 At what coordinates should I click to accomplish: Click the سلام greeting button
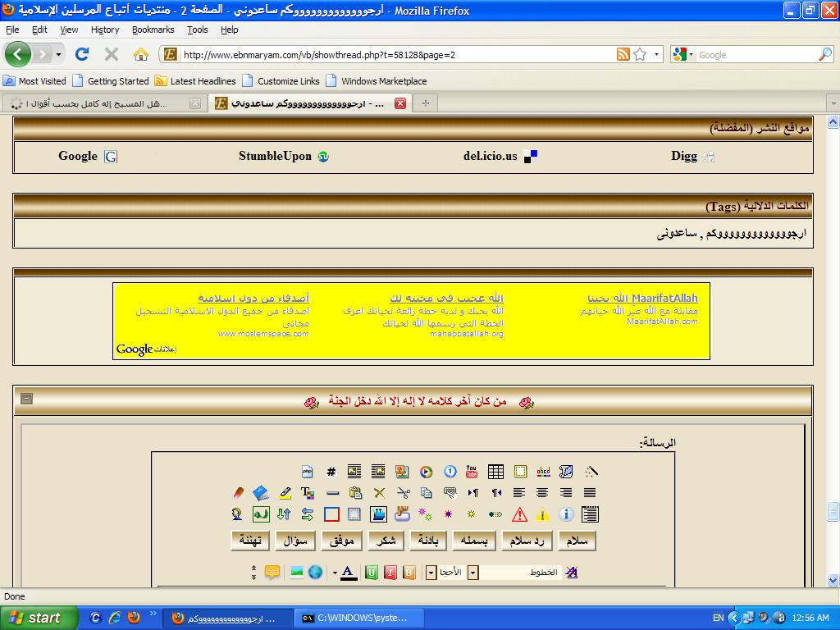point(577,541)
